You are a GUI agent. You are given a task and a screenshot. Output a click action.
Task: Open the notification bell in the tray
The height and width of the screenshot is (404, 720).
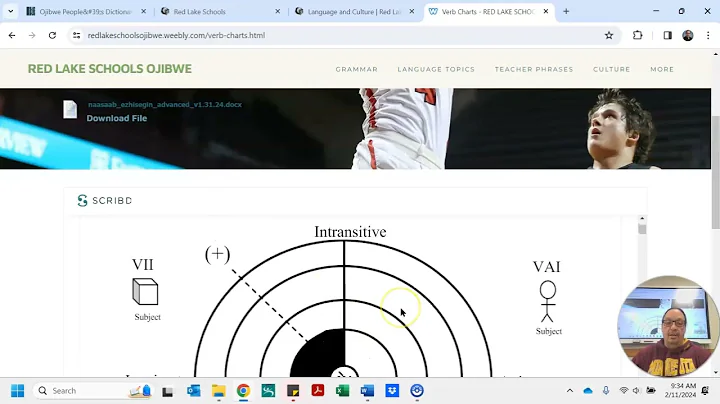click(706, 391)
